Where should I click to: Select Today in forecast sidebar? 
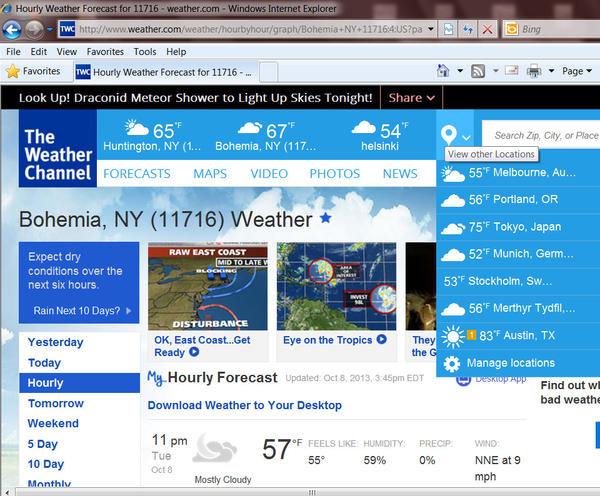(44, 362)
